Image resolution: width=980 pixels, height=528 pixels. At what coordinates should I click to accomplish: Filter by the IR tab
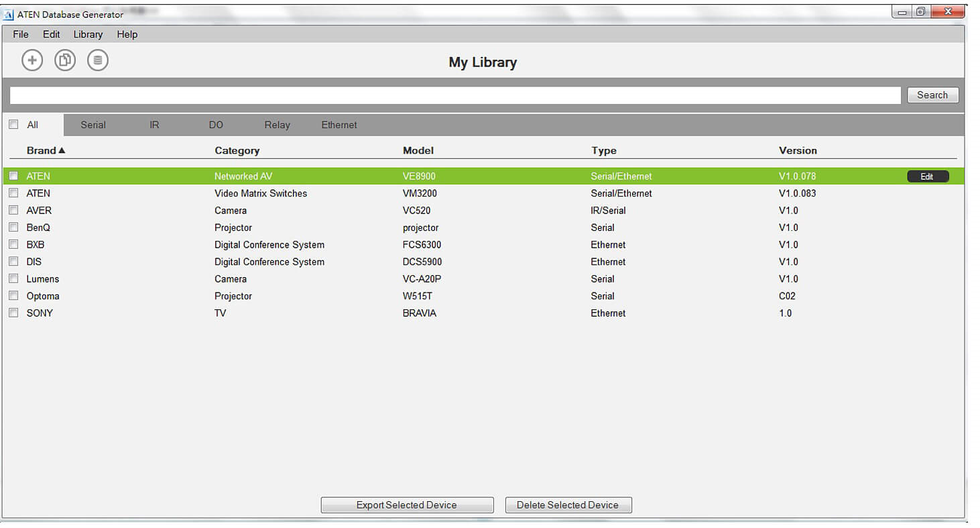(154, 125)
